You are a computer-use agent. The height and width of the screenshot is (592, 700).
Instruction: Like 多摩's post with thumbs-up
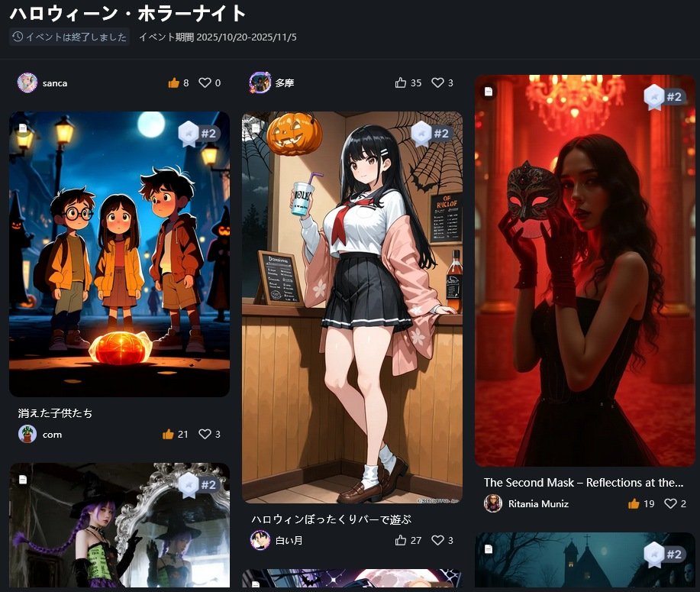(401, 82)
